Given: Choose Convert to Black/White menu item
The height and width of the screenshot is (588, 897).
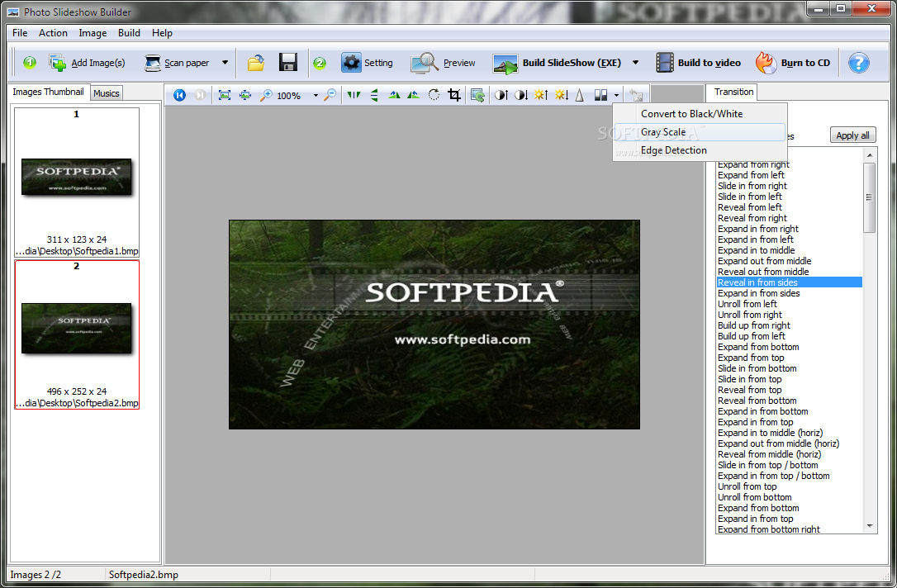Looking at the screenshot, I should tap(700, 114).
